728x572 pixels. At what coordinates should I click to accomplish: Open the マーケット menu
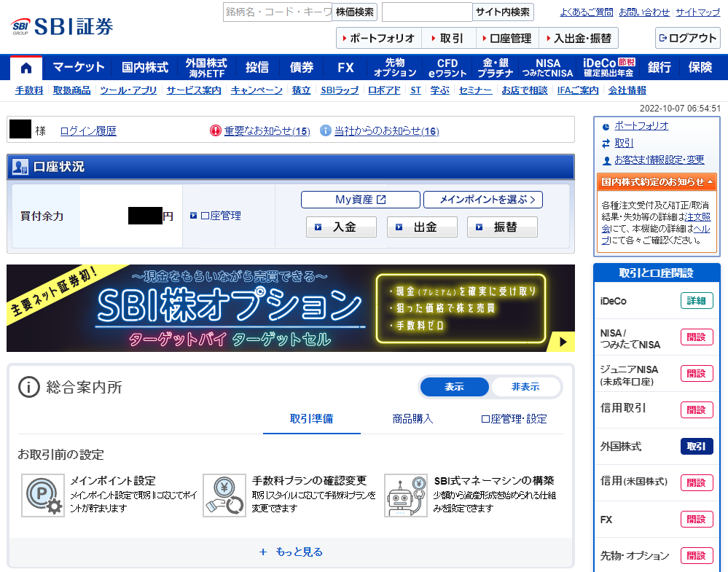(x=78, y=66)
